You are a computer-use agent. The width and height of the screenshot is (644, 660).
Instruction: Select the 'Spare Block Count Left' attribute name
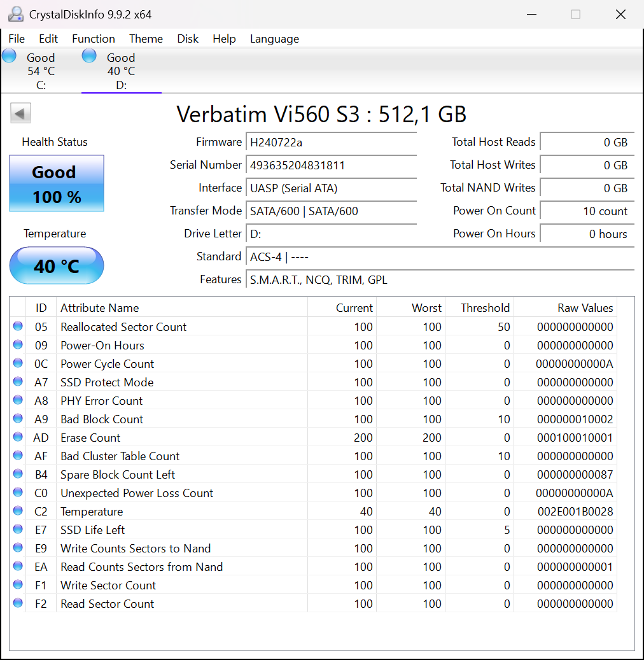(118, 474)
